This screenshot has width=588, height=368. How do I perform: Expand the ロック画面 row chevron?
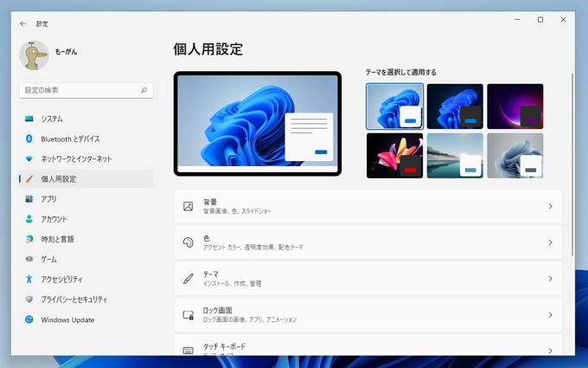pyautogui.click(x=550, y=314)
